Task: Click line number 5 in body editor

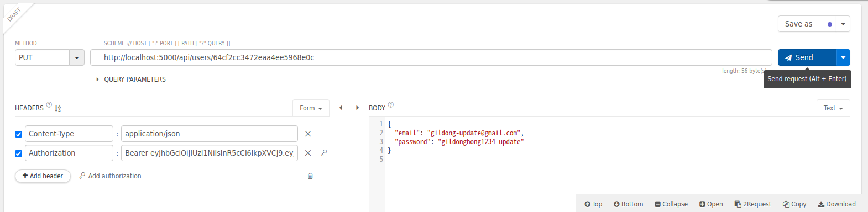Action: (381, 160)
